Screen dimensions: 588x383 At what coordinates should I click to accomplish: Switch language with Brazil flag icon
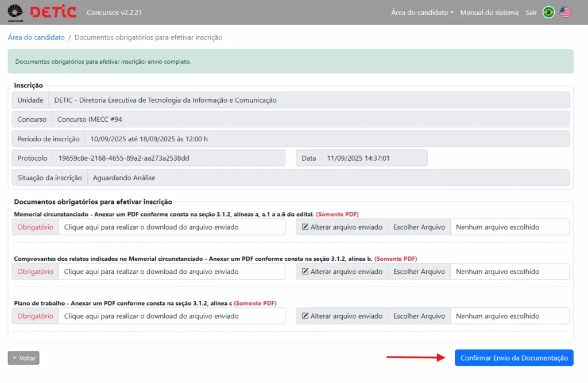pos(548,12)
